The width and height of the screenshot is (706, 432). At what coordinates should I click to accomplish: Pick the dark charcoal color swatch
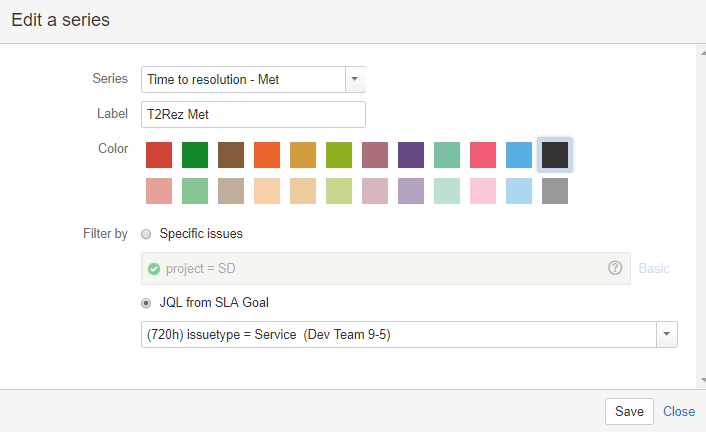click(x=555, y=155)
